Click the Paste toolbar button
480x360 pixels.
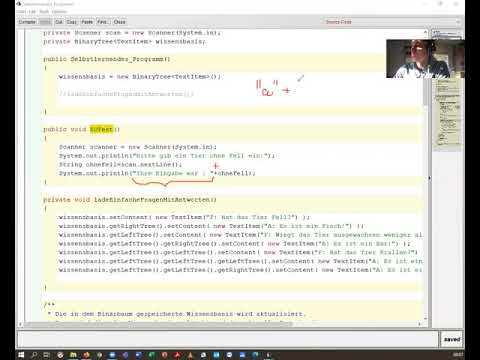pos(87,22)
